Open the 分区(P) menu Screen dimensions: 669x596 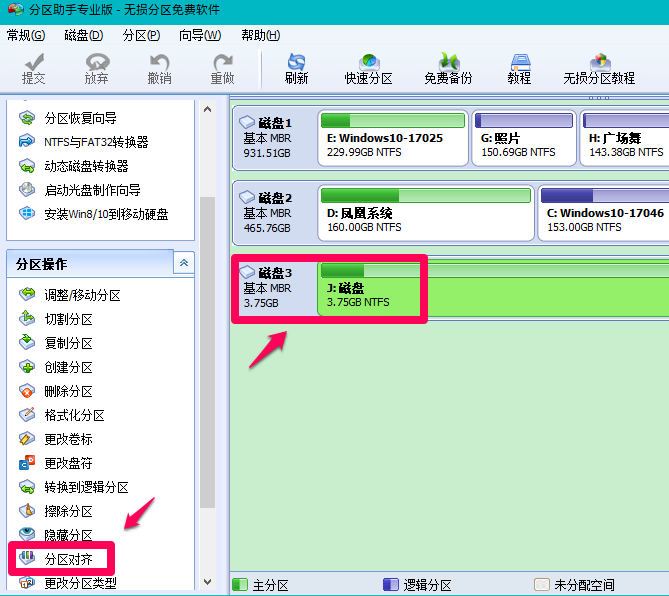141,35
